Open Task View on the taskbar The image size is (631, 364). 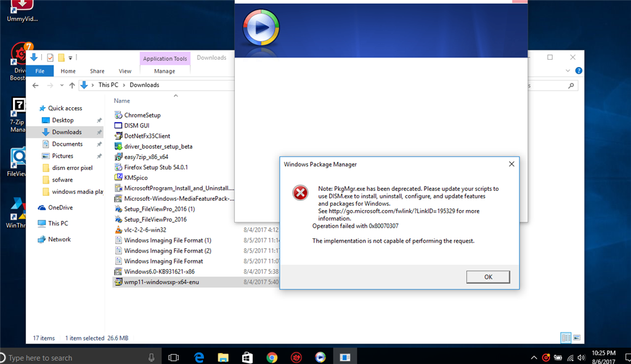point(173,358)
